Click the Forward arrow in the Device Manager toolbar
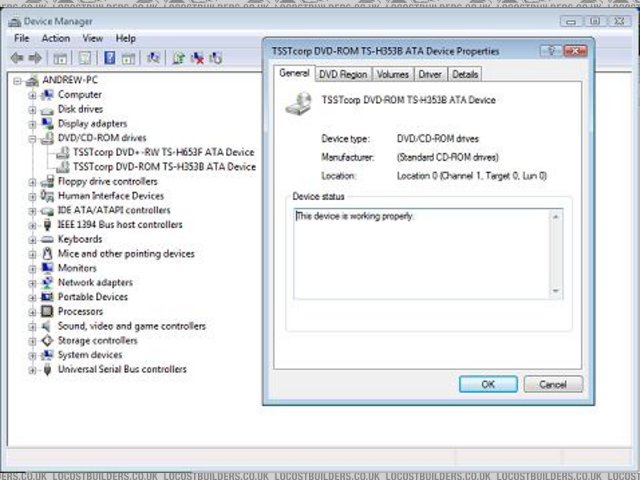Screen dimensions: 640x480 pos(35,58)
